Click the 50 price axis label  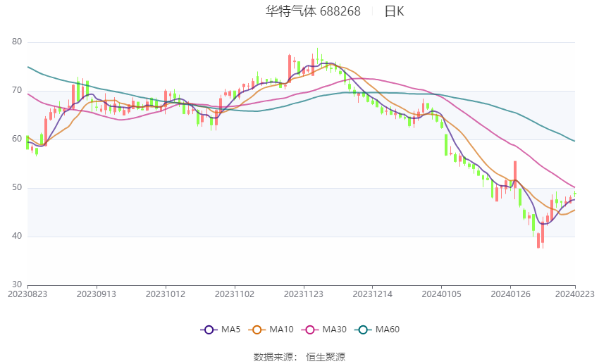click(x=17, y=187)
